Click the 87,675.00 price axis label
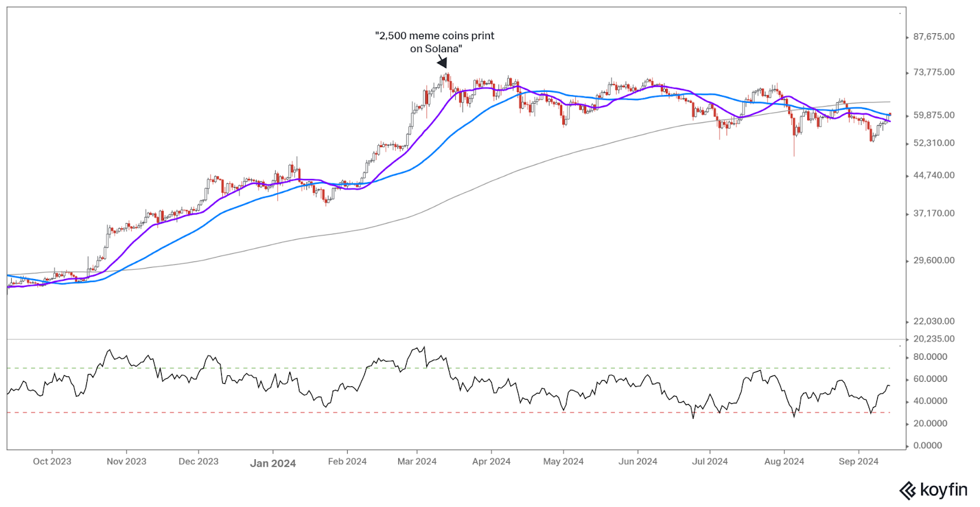 point(933,37)
